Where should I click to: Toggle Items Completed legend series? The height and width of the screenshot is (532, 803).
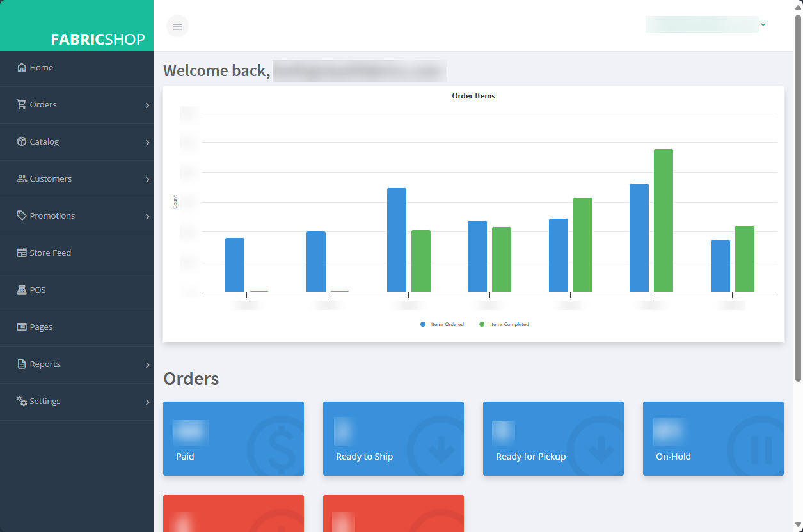coord(504,324)
